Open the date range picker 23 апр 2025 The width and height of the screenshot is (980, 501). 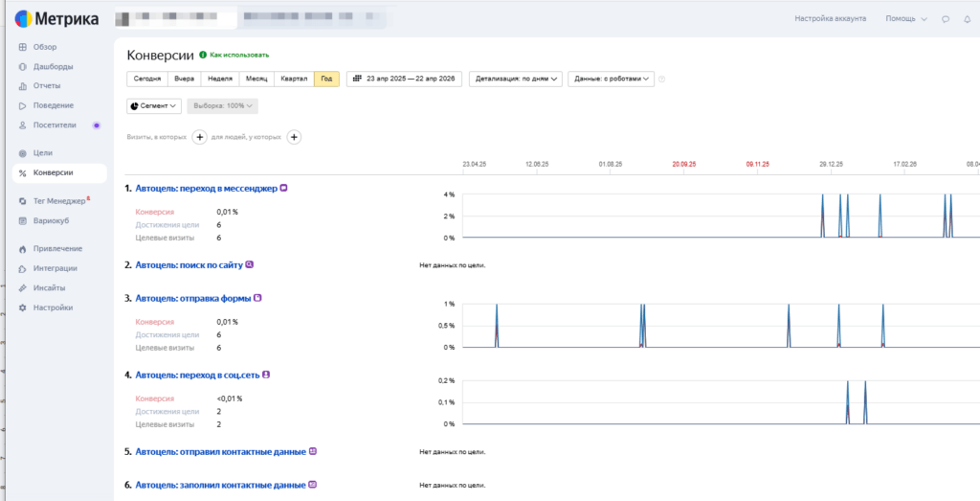tap(404, 79)
